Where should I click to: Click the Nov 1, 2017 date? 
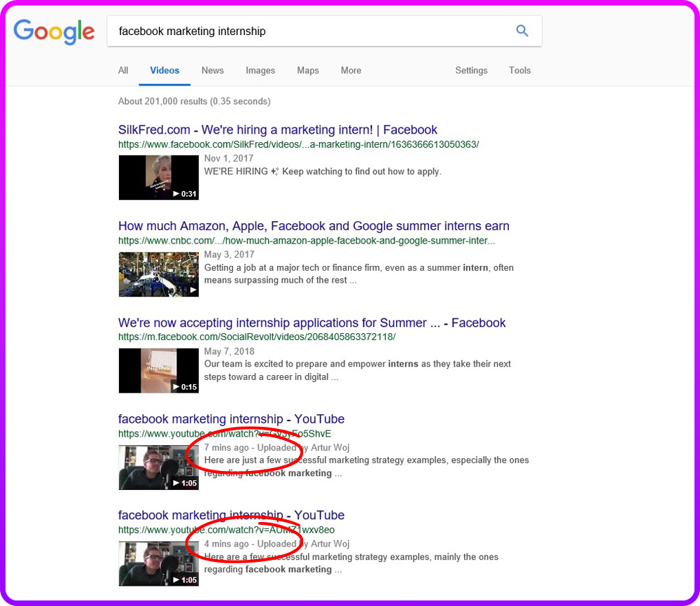tap(229, 158)
